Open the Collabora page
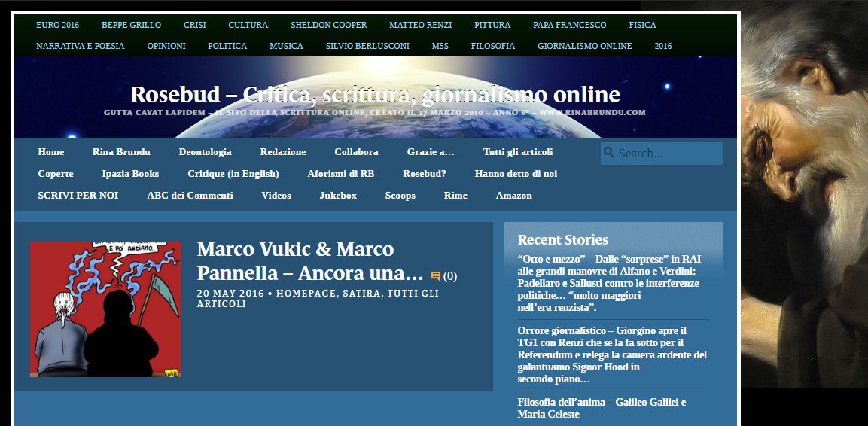Screen dimensions: 868x426 (x=357, y=151)
